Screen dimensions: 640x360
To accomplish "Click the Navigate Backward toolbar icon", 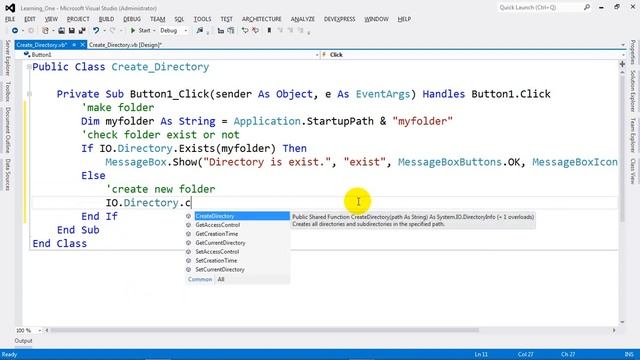I will click(x=15, y=31).
